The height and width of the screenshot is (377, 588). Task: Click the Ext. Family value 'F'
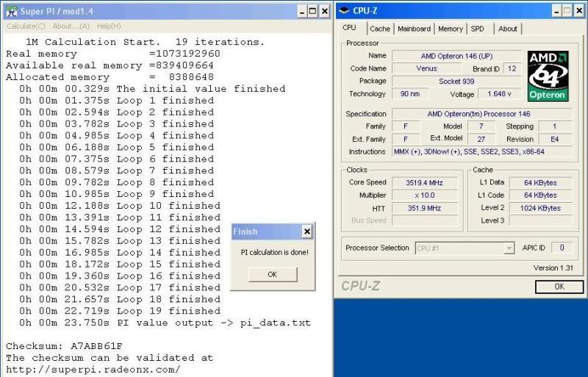[406, 139]
